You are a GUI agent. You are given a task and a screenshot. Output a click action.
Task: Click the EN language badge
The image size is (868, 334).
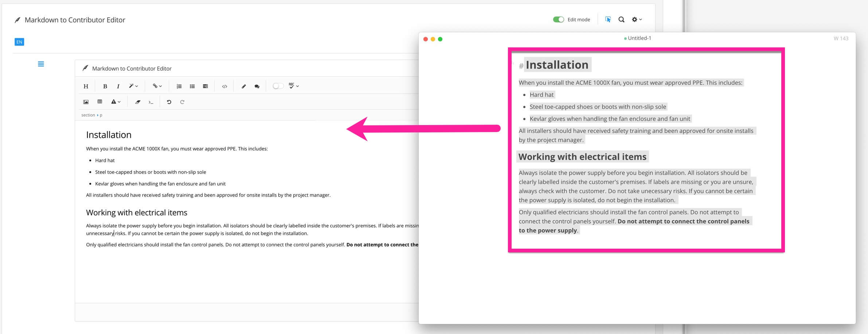click(19, 42)
